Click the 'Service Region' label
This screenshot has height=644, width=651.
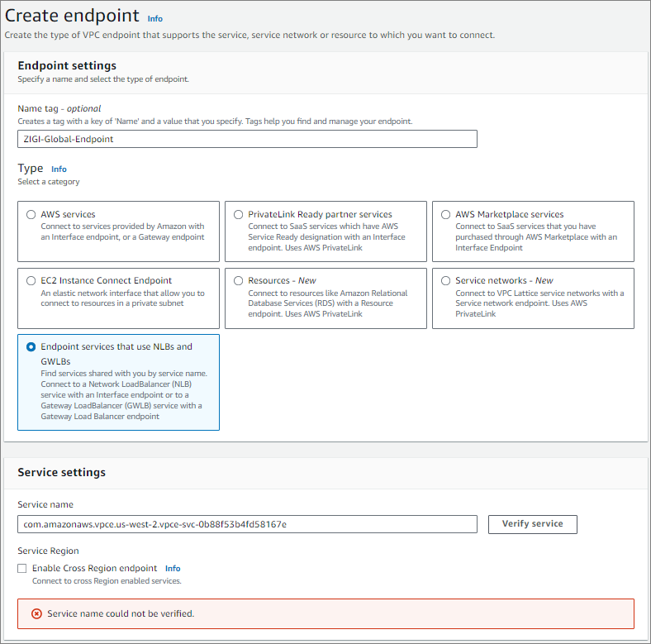tap(48, 551)
